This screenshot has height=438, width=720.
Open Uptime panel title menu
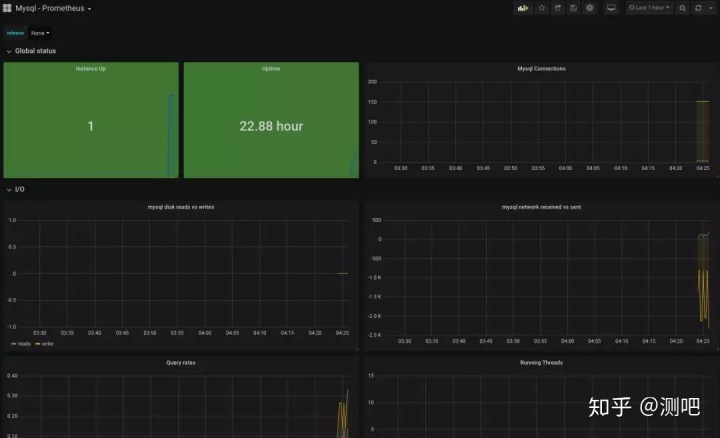[271, 68]
